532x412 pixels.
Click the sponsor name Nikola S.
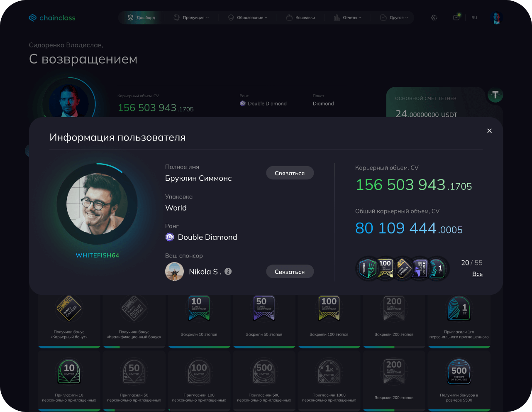click(205, 272)
